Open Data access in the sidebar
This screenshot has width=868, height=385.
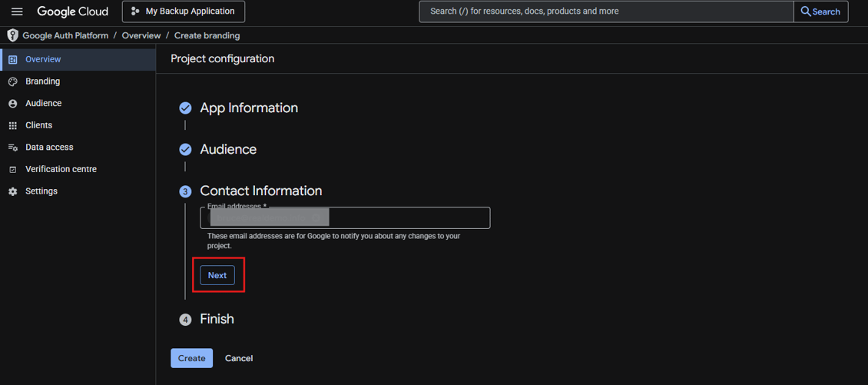pyautogui.click(x=78, y=148)
